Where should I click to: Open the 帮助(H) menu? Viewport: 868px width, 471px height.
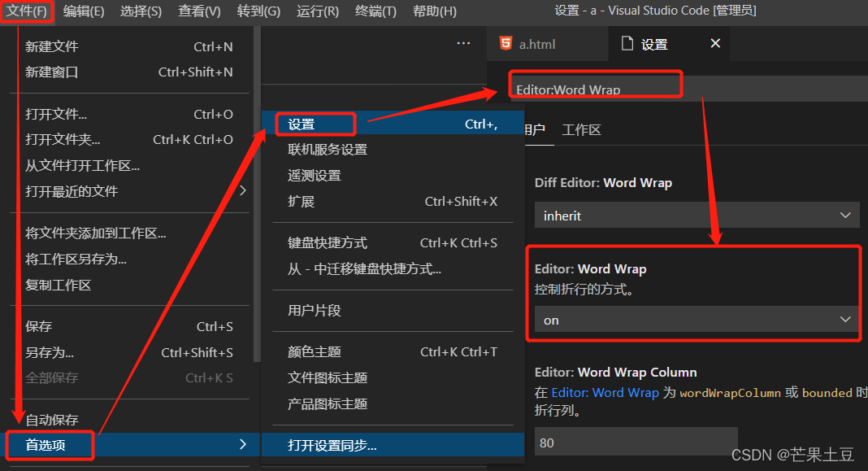pyautogui.click(x=435, y=11)
